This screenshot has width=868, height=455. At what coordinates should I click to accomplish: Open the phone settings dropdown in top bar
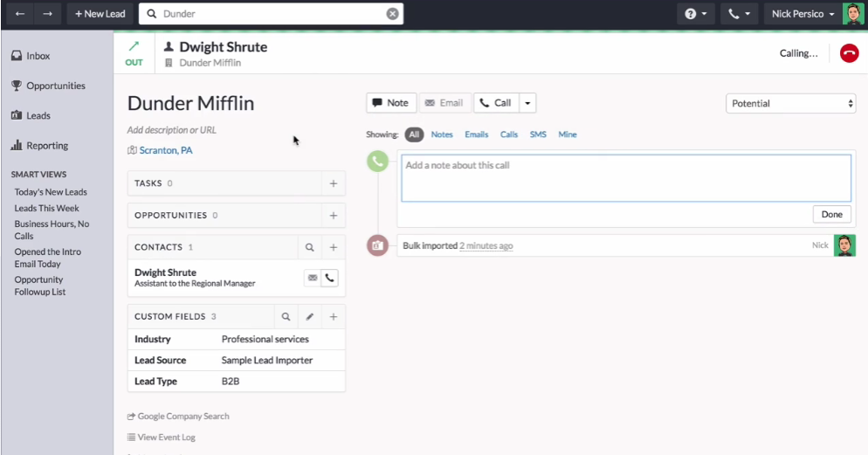[740, 14]
